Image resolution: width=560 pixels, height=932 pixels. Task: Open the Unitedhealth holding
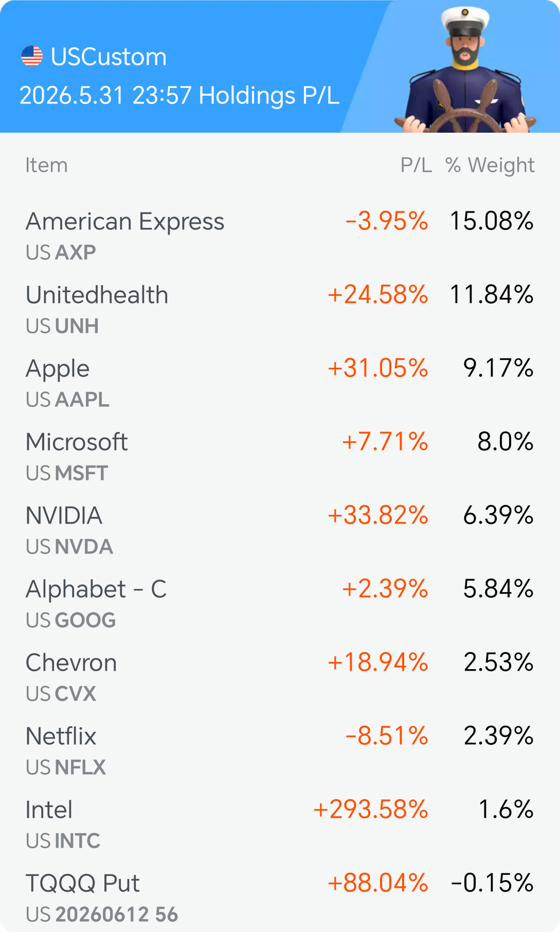click(280, 310)
